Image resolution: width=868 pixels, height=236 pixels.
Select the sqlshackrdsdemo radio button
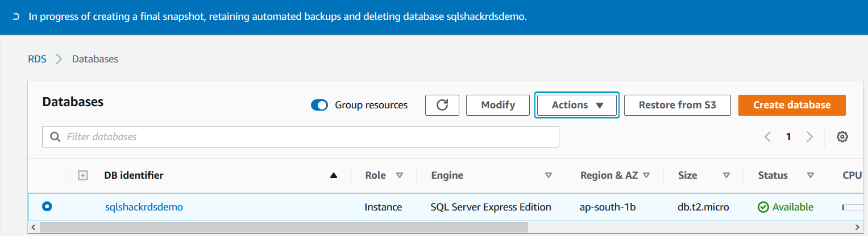point(47,207)
